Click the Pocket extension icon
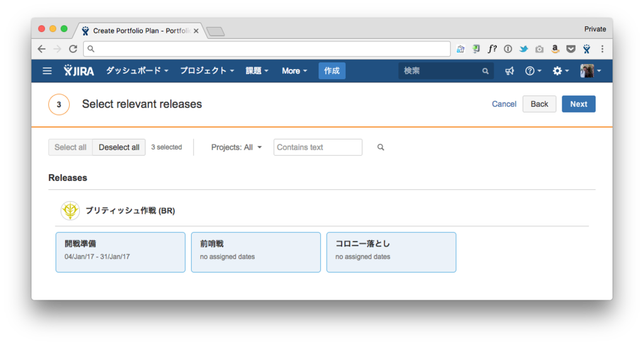Image resolution: width=644 pixels, height=345 pixels. 571,49
